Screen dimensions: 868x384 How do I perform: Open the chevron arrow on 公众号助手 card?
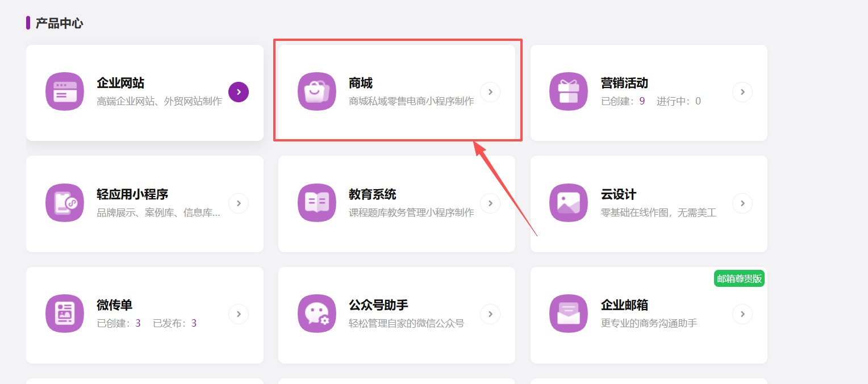click(x=490, y=314)
